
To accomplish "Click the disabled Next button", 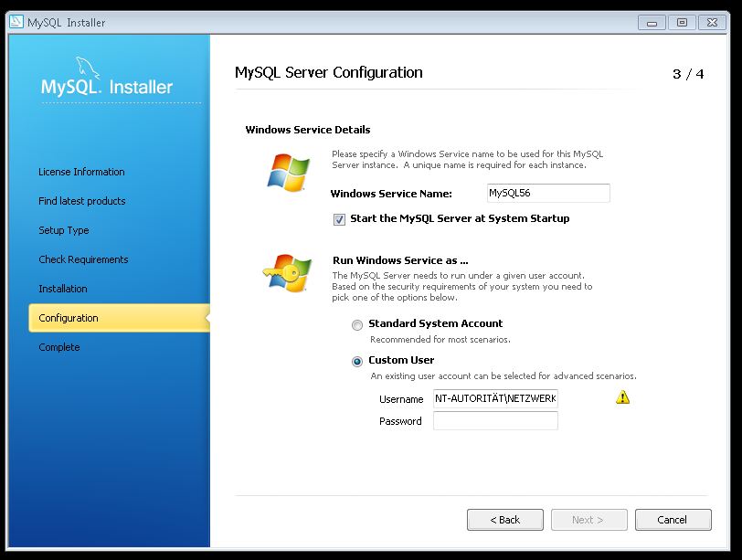I will (589, 520).
